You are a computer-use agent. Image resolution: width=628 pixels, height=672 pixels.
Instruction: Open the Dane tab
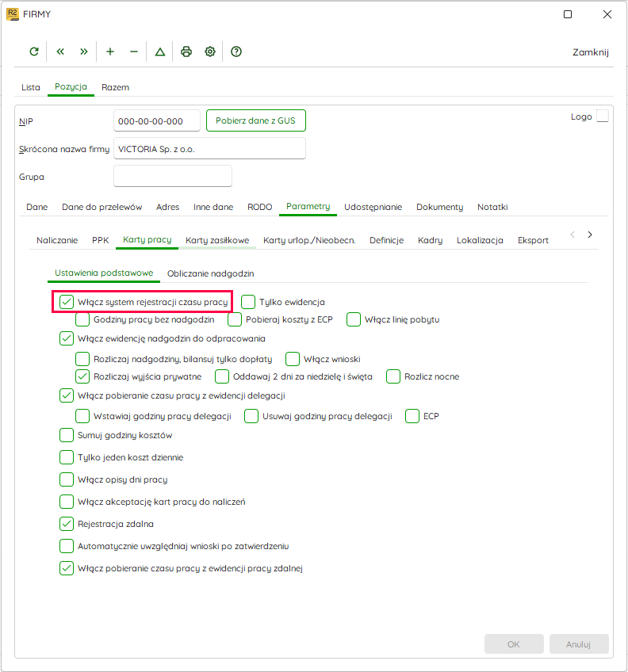(x=37, y=207)
